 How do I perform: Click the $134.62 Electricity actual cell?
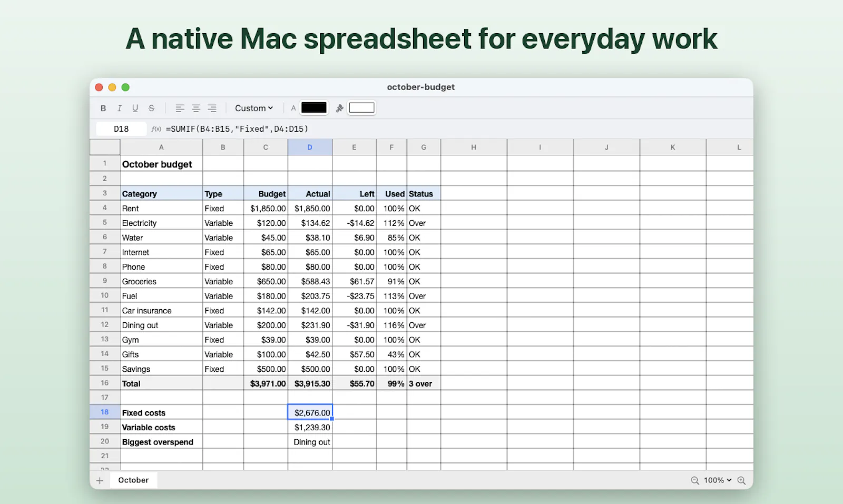310,223
